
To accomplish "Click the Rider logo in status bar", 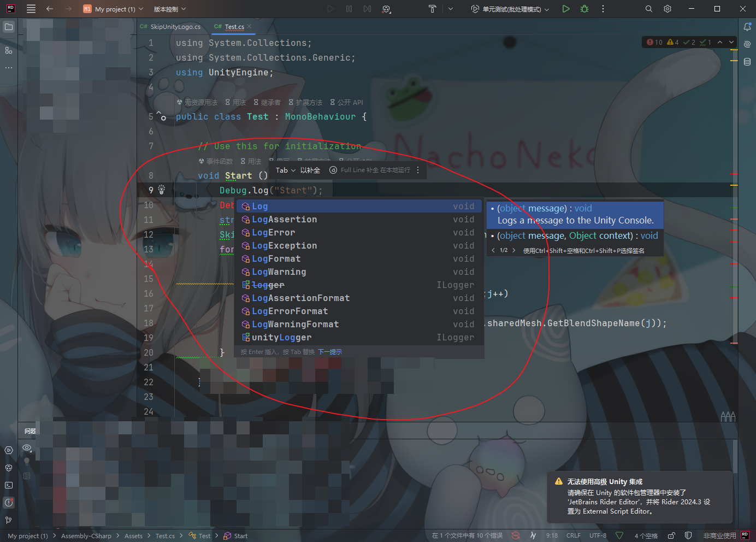I will coord(745,535).
